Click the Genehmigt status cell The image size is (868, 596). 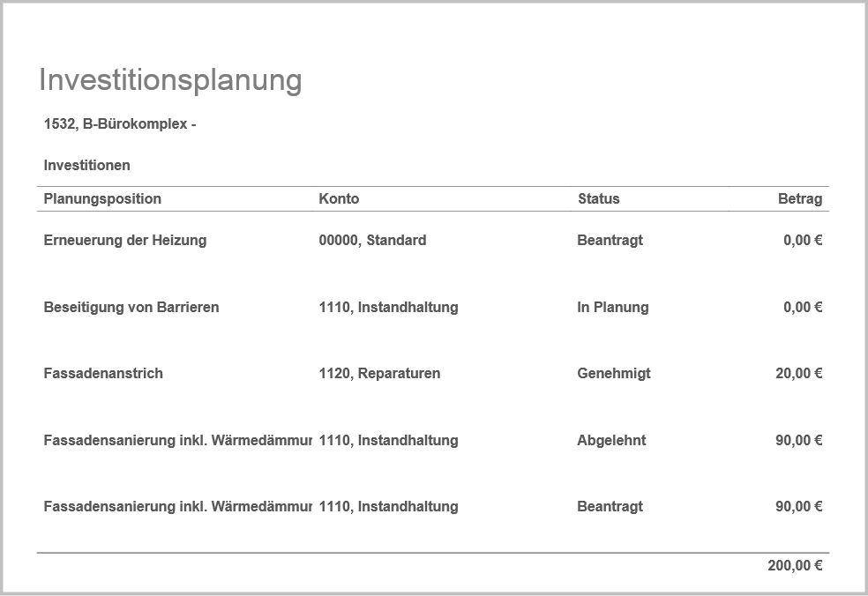point(613,374)
